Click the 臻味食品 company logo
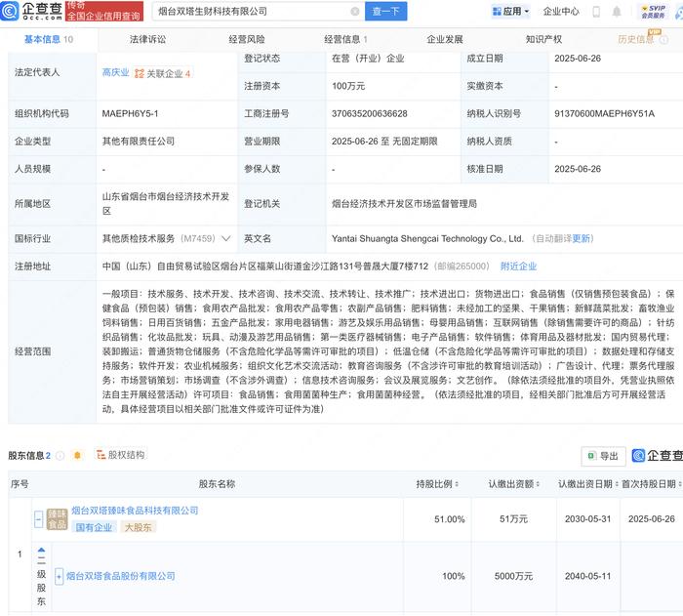 tap(57, 518)
